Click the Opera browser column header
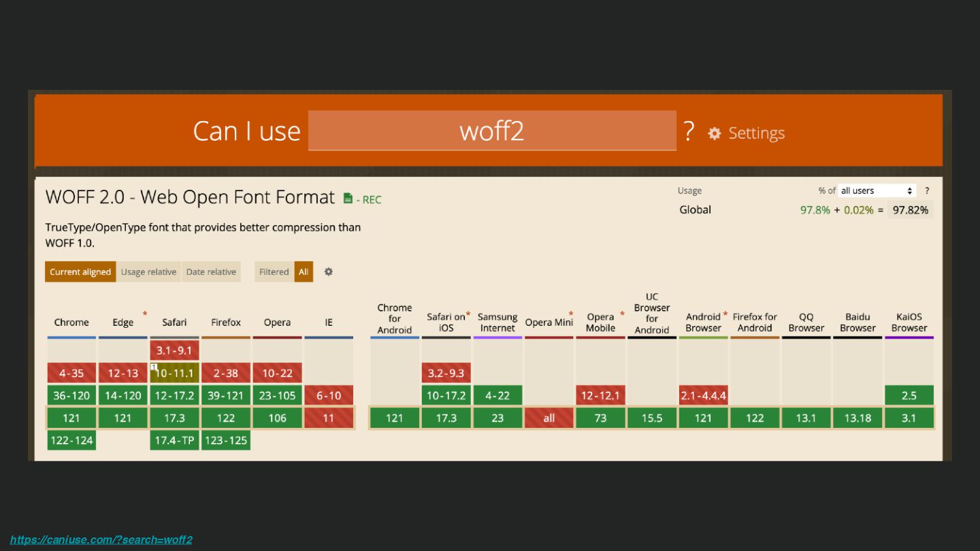This screenshot has width=980, height=551. [277, 322]
